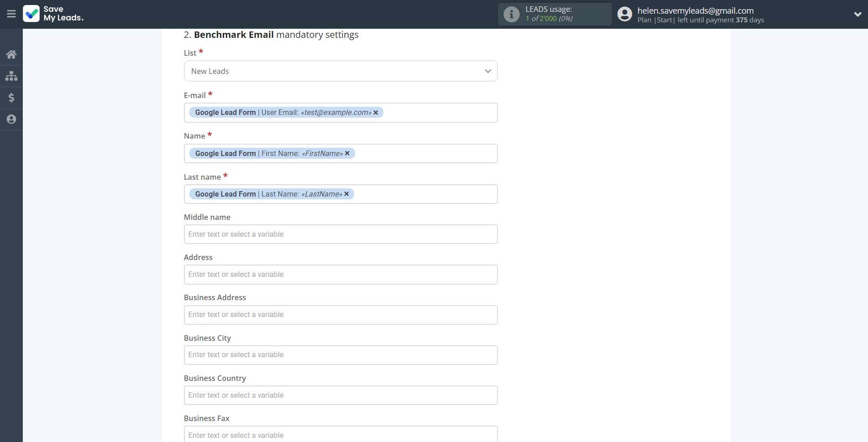The height and width of the screenshot is (442, 868).
Task: Open the List dropdown showing New Leads
Action: tap(340, 71)
